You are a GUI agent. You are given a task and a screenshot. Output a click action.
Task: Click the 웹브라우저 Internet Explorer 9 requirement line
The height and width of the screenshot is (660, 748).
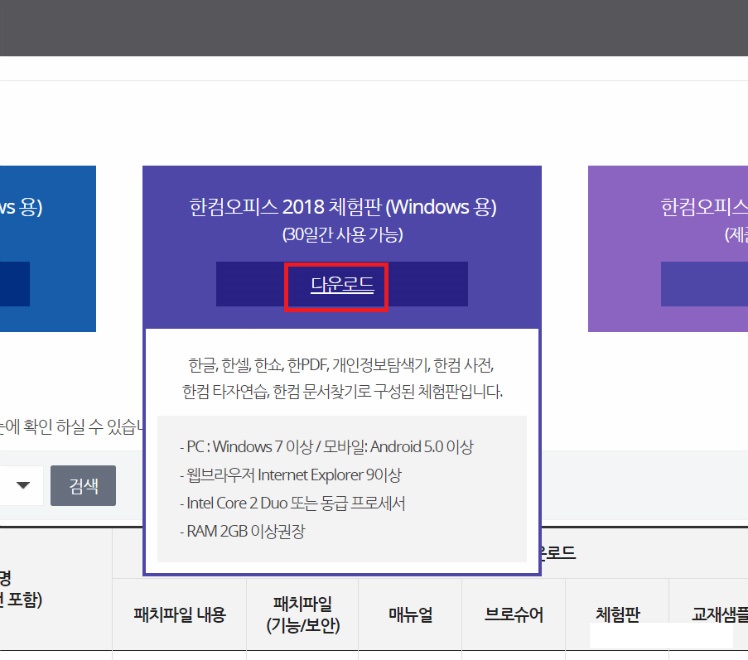291,475
